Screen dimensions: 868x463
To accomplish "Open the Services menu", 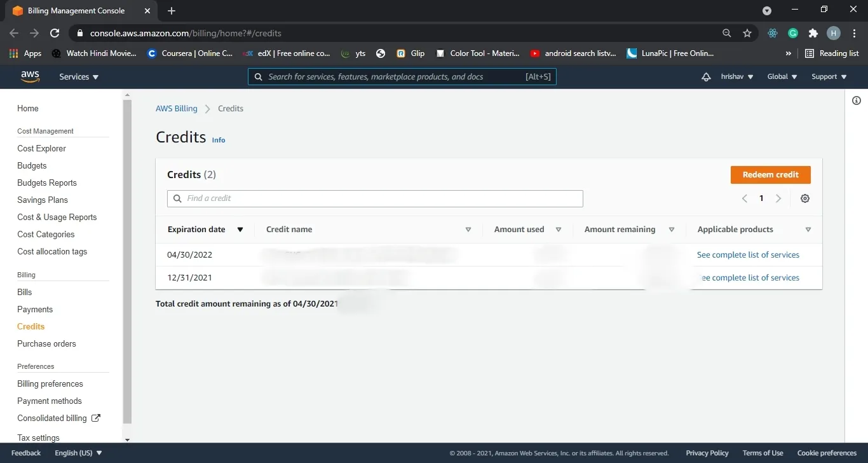I will tap(78, 76).
